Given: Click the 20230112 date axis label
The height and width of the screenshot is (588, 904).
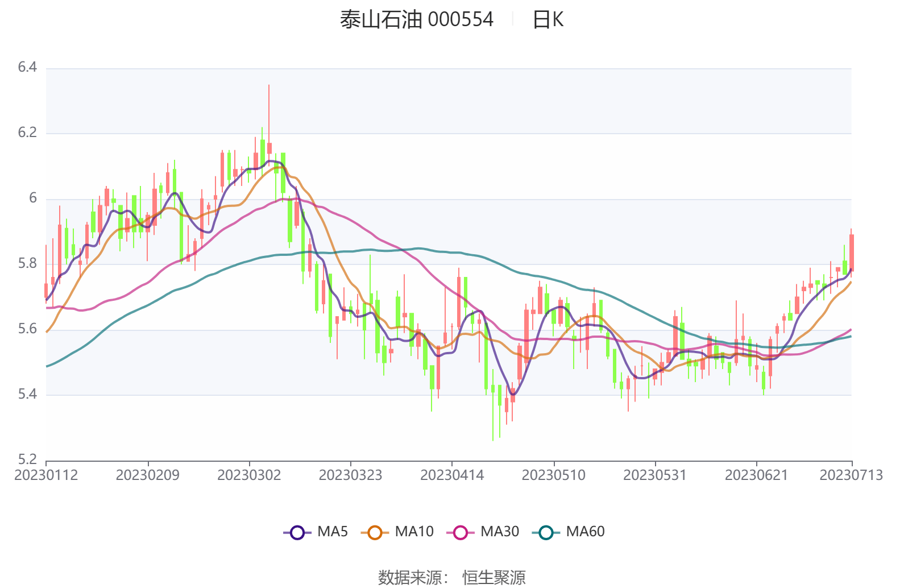Looking at the screenshot, I should point(46,475).
